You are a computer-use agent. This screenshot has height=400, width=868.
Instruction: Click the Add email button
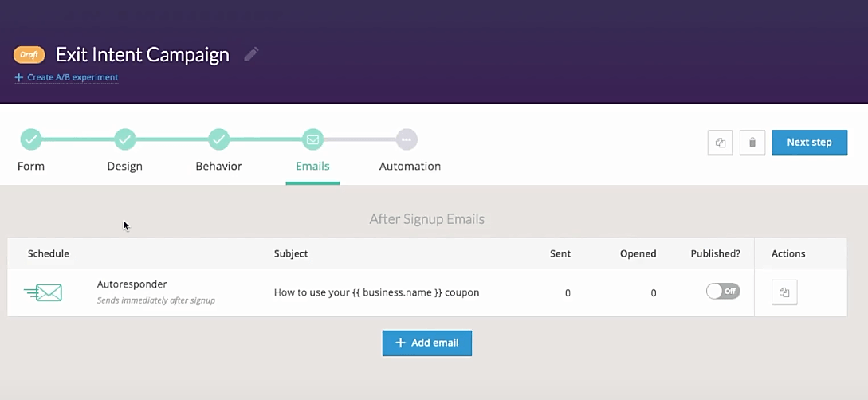point(427,343)
